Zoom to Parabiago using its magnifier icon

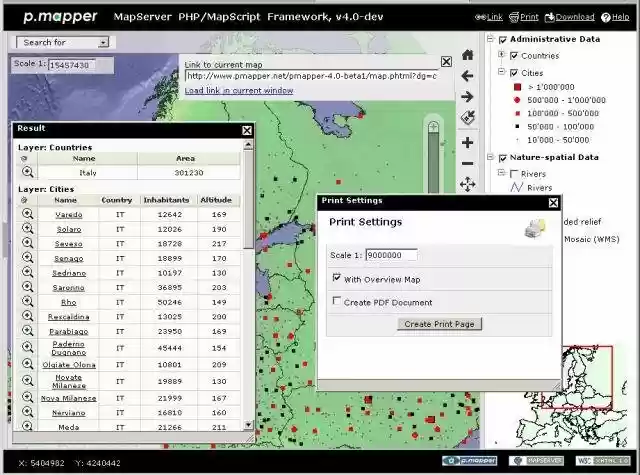27,331
